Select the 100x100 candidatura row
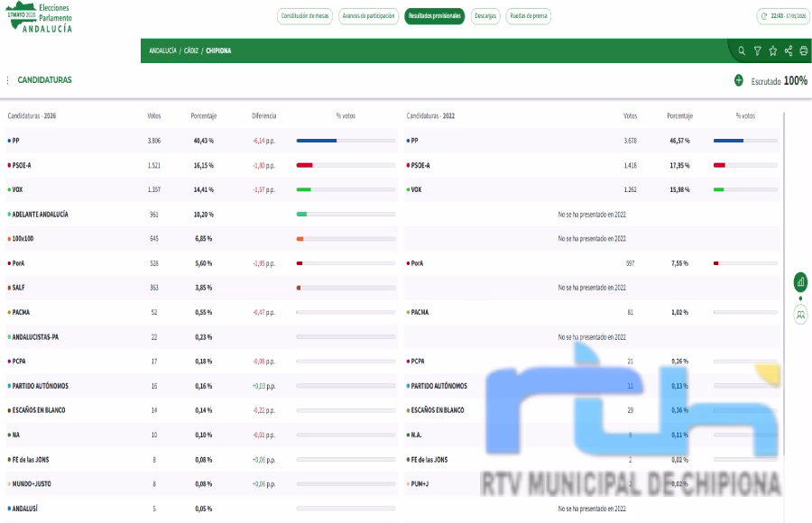 point(201,239)
